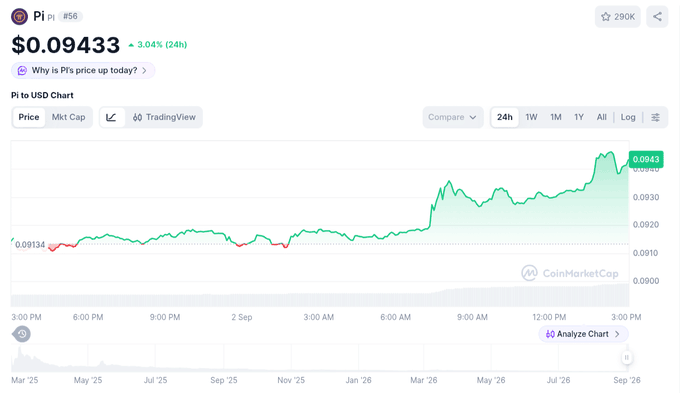Image resolution: width=680 pixels, height=393 pixels.
Task: Click the 6:00 PM time axis label
Action: (88, 317)
